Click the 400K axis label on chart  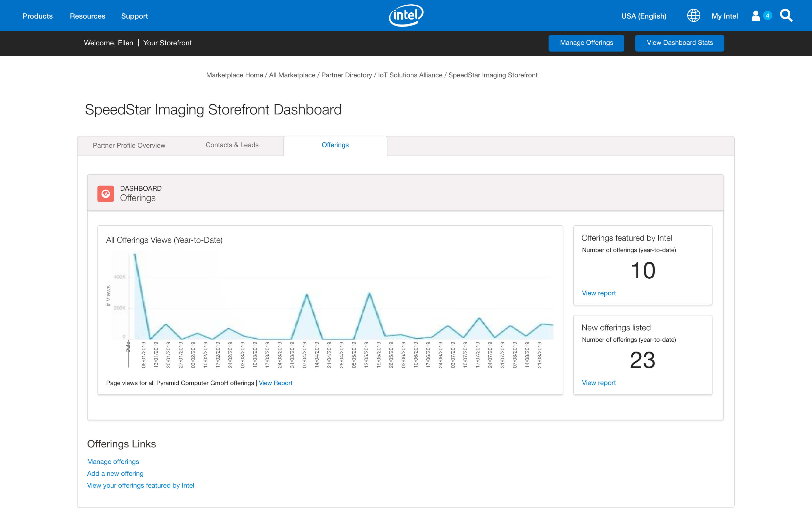click(119, 277)
